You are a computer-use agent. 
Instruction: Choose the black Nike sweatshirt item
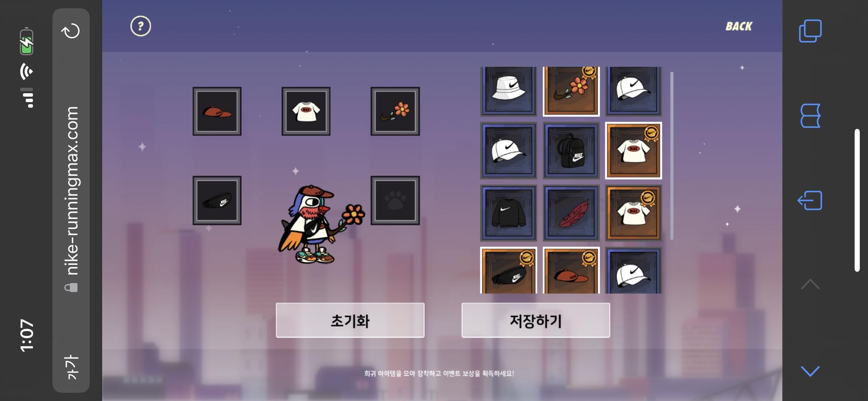(x=508, y=213)
